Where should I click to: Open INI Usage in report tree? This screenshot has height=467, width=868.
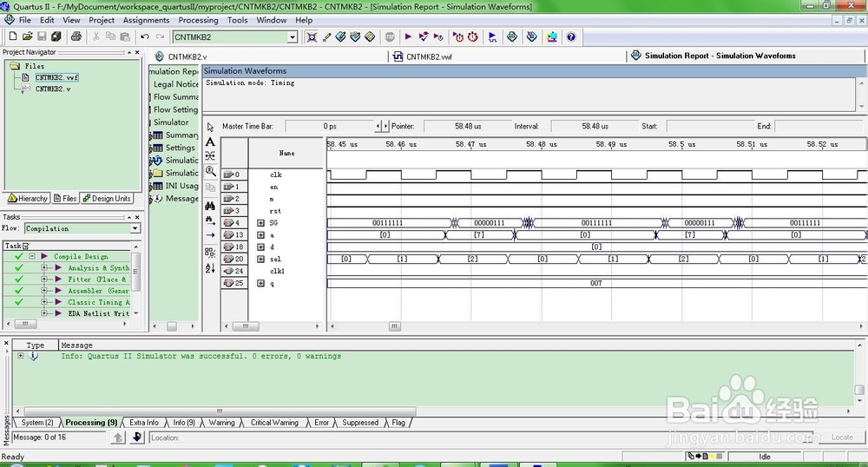(x=181, y=186)
